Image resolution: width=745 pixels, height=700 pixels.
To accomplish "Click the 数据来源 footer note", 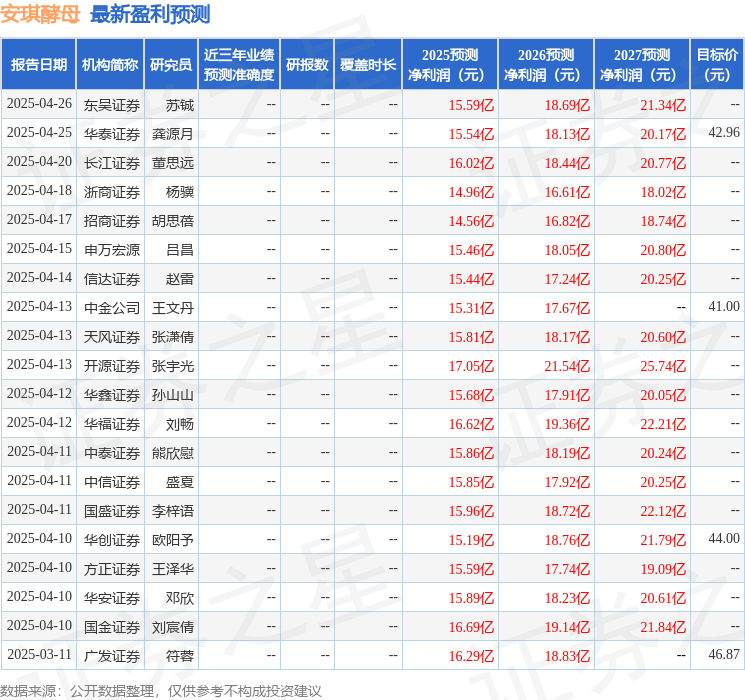I will (161, 690).
